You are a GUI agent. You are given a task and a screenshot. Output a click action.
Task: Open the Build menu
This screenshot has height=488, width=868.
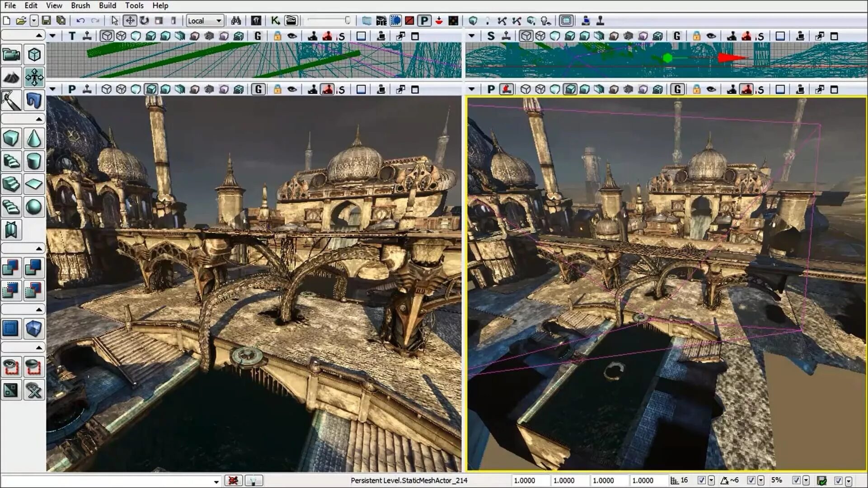click(107, 5)
